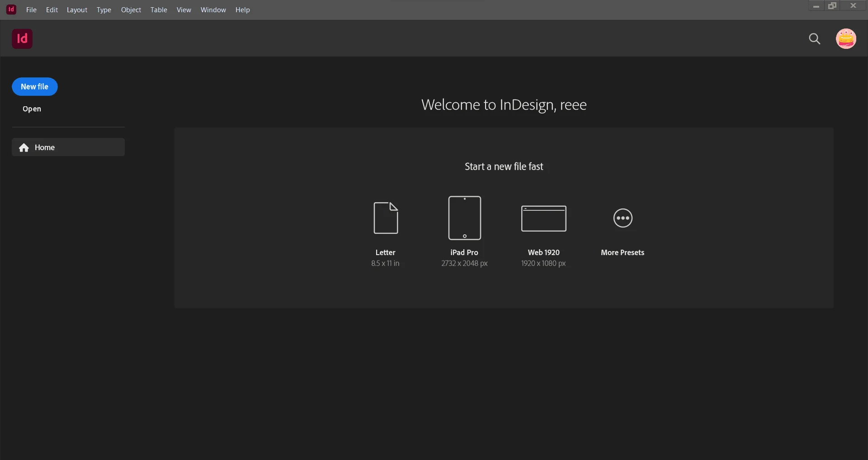Click the small InDesign icon in menu bar
This screenshot has width=868, height=460.
[x=11, y=9]
